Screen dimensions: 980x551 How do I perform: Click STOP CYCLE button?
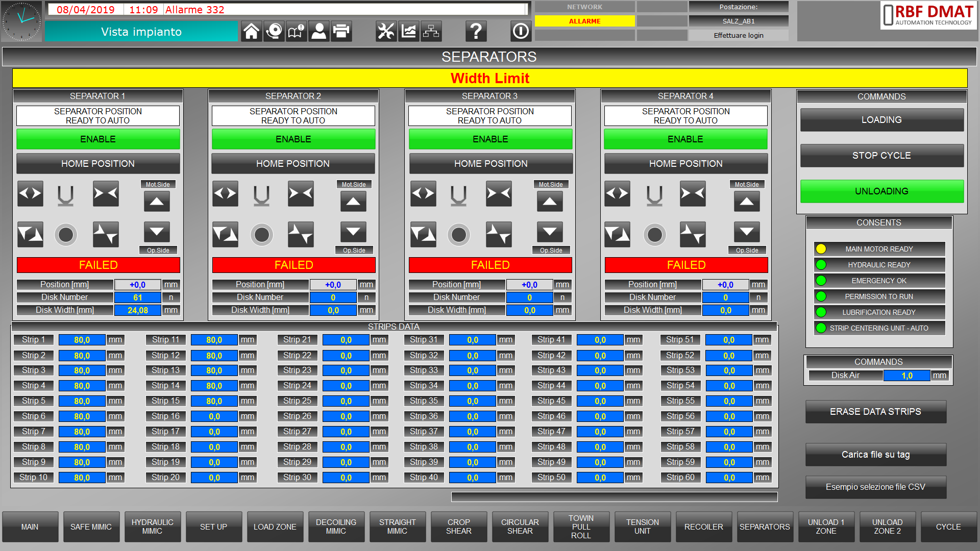(x=881, y=156)
